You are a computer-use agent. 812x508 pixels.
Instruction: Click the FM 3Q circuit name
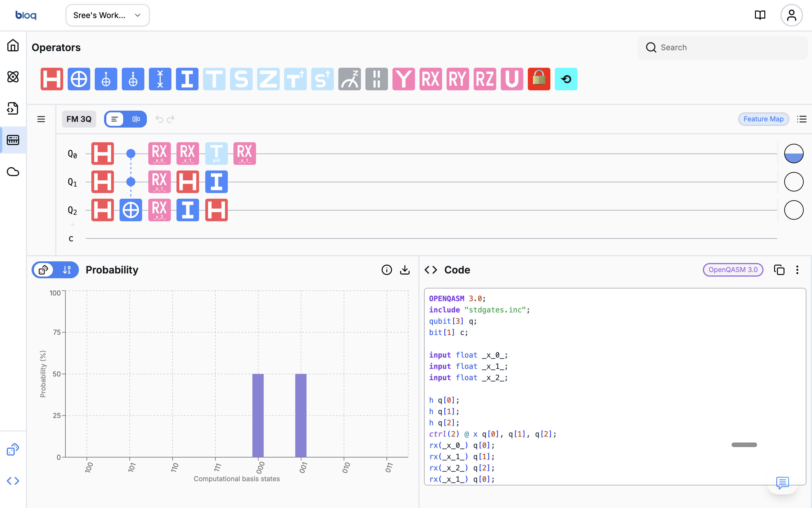point(79,119)
